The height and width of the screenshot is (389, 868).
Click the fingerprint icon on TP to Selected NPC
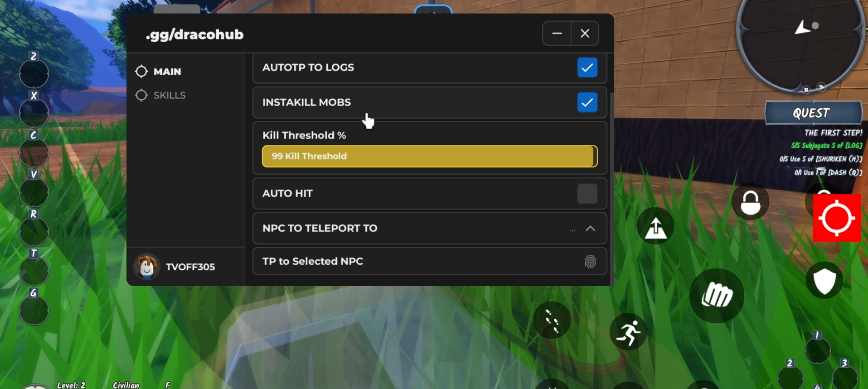tap(590, 262)
